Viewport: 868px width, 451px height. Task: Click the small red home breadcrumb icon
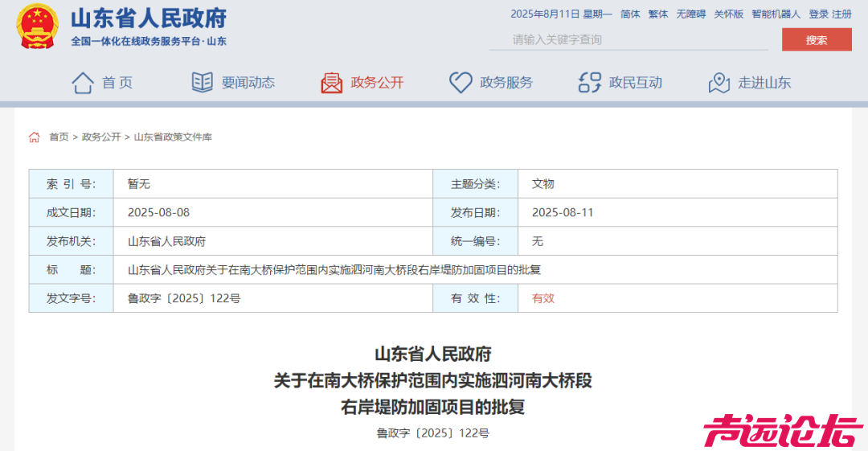pos(35,137)
